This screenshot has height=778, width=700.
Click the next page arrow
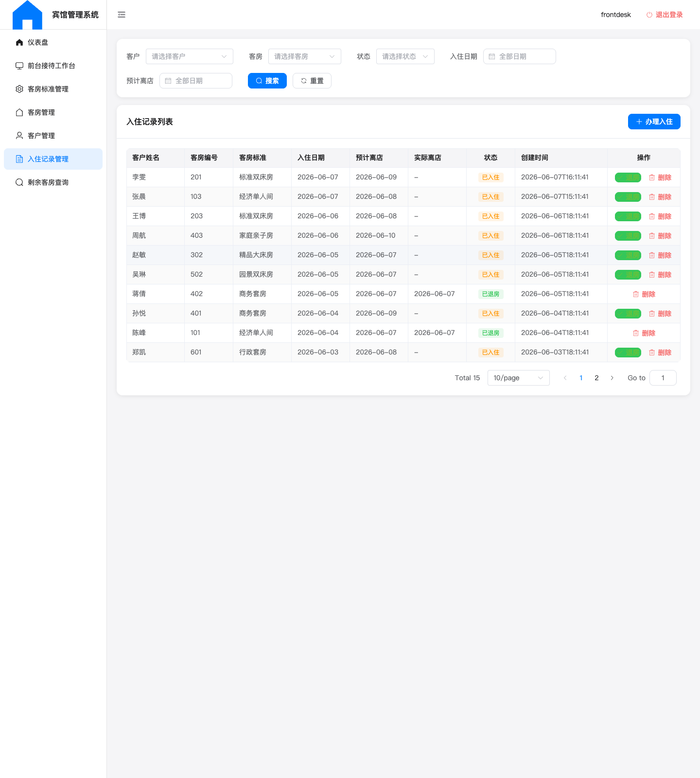coord(612,378)
